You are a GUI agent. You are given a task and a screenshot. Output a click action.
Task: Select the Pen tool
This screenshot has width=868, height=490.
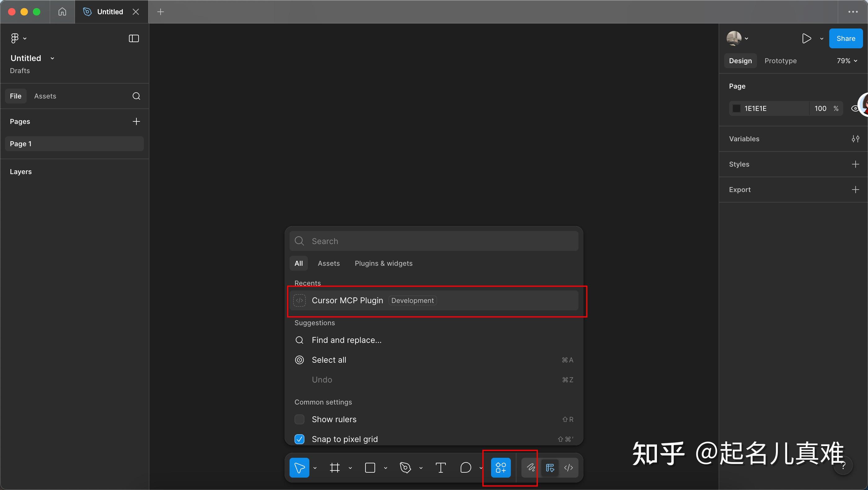tap(405, 468)
